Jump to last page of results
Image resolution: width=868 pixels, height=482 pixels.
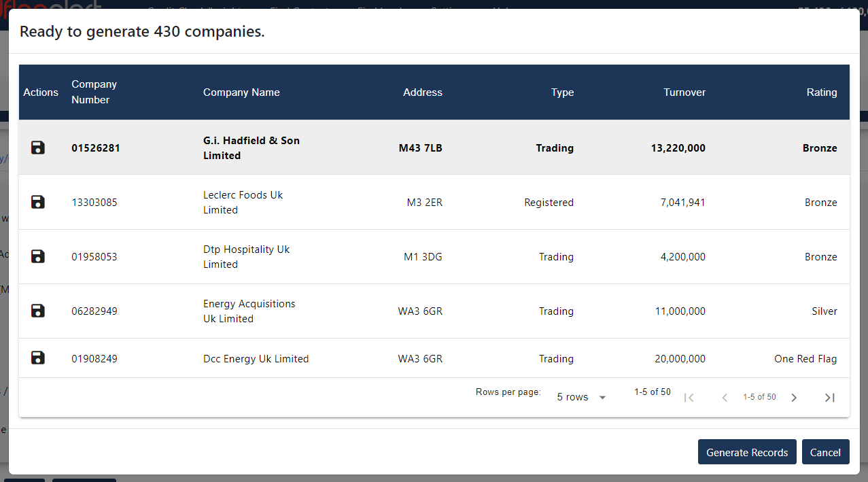coord(829,398)
